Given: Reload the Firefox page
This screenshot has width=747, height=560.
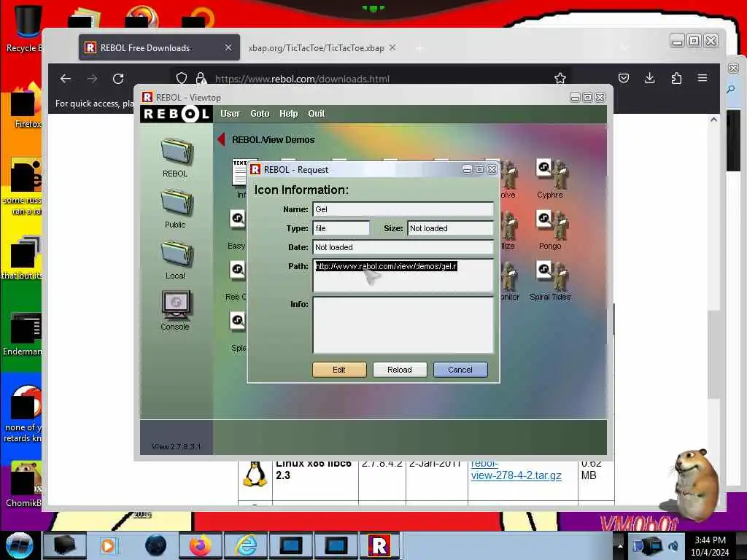Looking at the screenshot, I should pos(119,79).
